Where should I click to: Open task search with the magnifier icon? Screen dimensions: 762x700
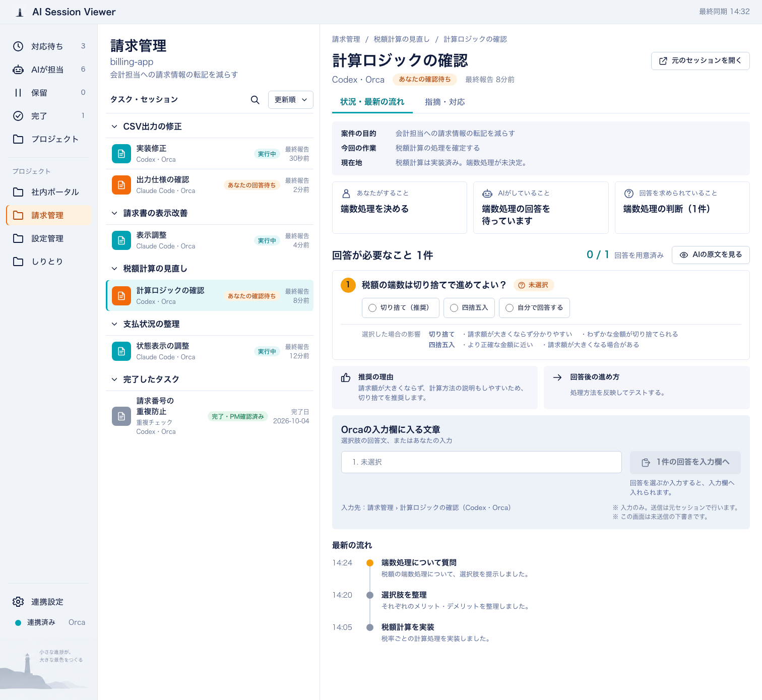point(255,100)
